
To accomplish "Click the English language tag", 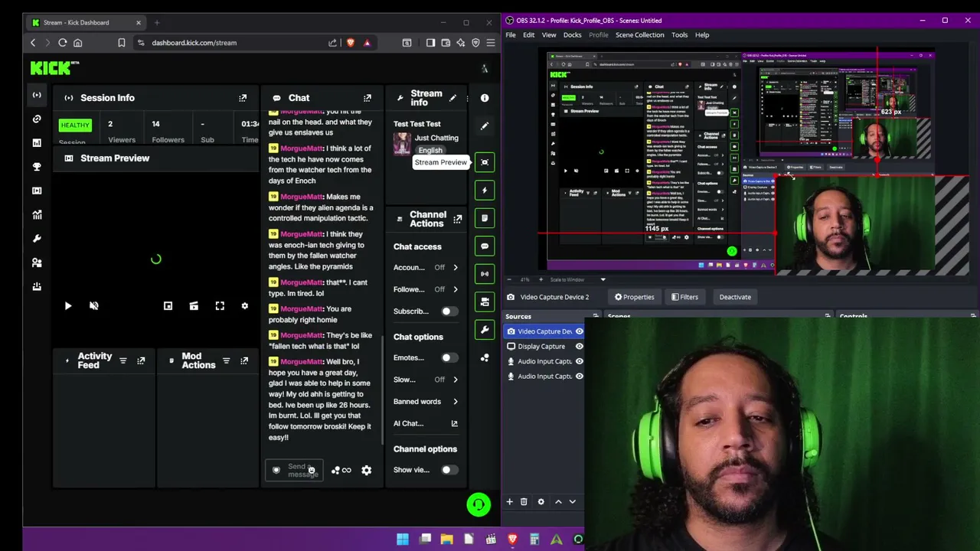I will 430,151.
